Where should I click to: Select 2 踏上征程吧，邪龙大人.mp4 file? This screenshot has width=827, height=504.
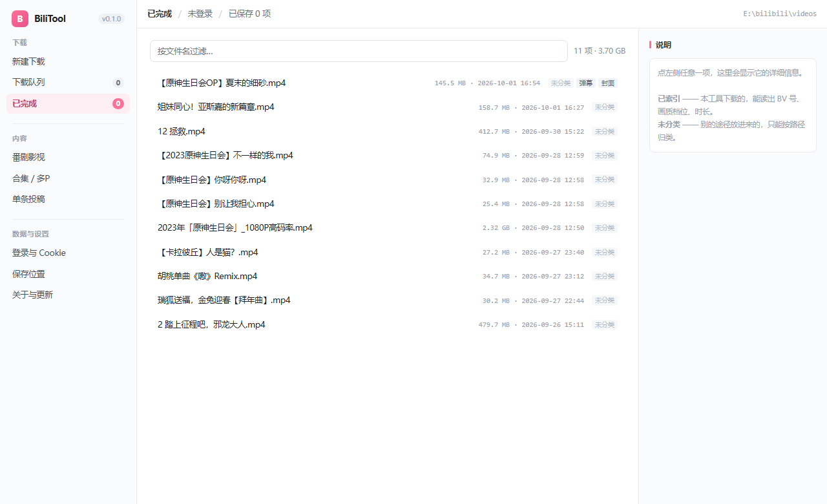(x=386, y=324)
